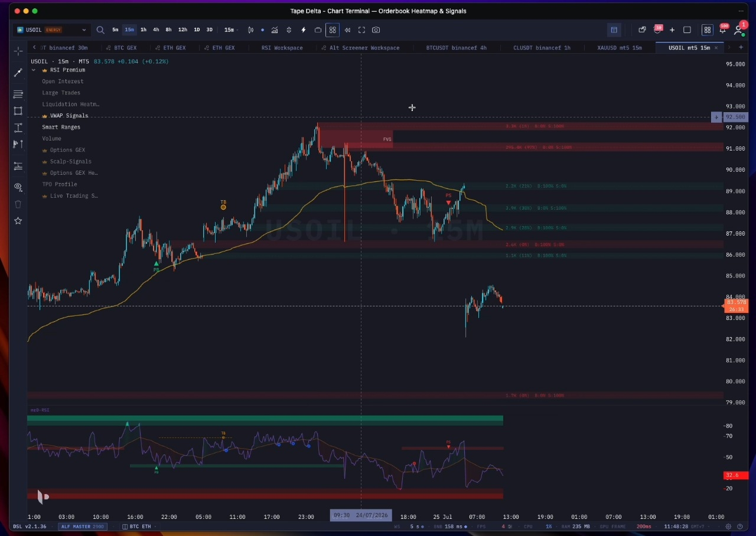
Task: Open the settings gear in status bar
Action: (728, 527)
